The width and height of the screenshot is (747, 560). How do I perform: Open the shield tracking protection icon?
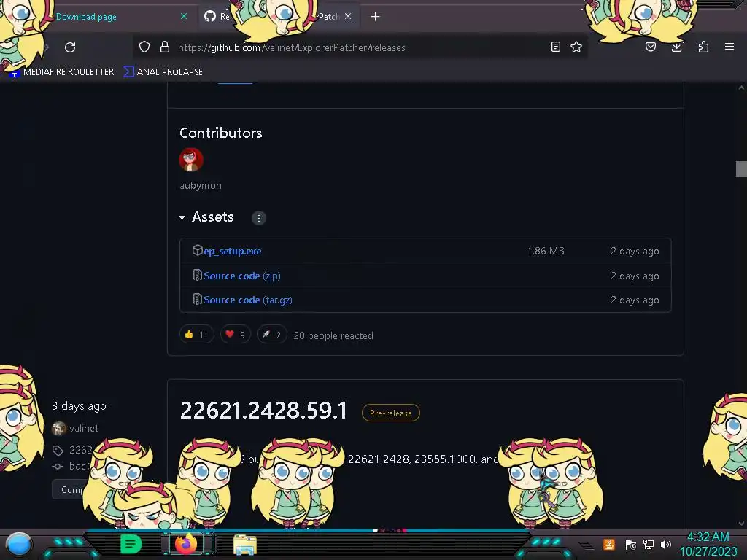click(144, 47)
